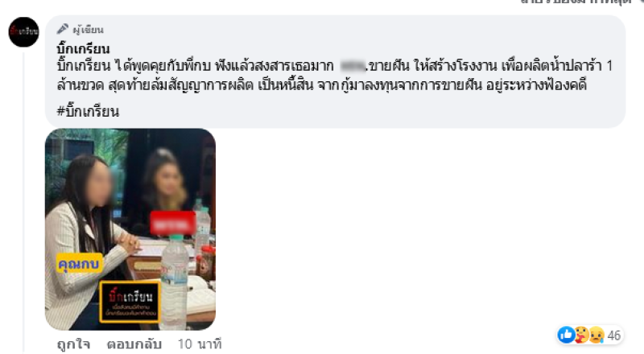
Task: Reply to the comment via ตอบกลับ
Action: click(x=134, y=344)
